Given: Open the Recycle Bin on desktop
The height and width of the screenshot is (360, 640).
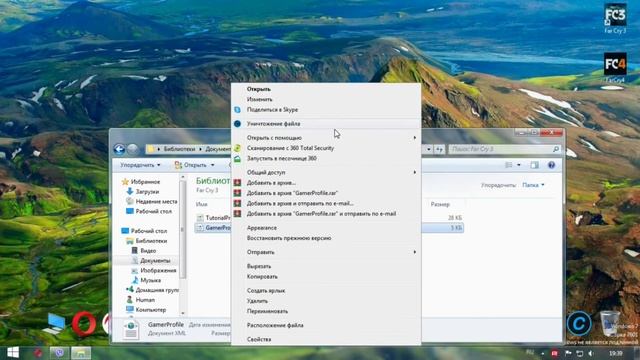Looking at the screenshot, I should [610, 323].
